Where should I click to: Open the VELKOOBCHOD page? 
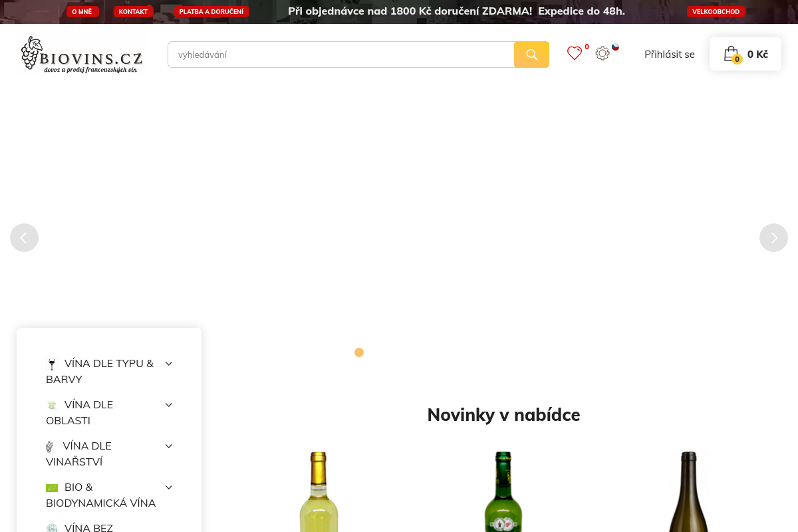coord(716,11)
